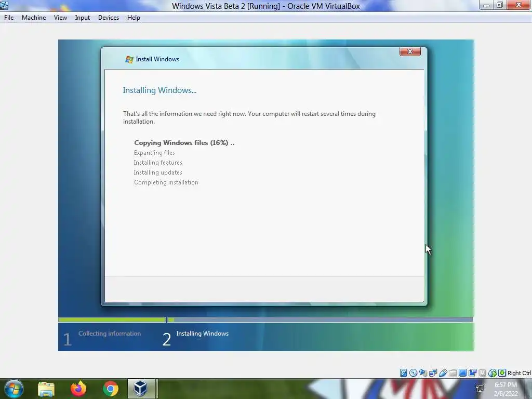Click the Collecting information stage label
532x399 pixels.
109,334
